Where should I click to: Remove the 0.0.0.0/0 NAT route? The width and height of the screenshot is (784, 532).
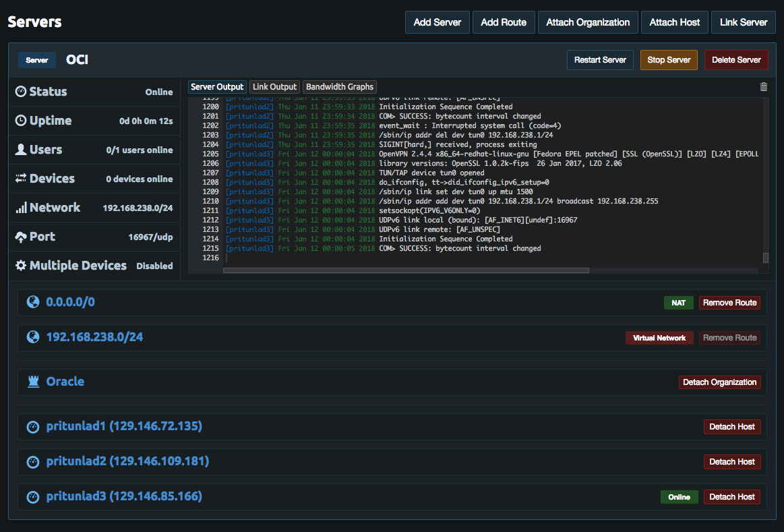(x=729, y=303)
